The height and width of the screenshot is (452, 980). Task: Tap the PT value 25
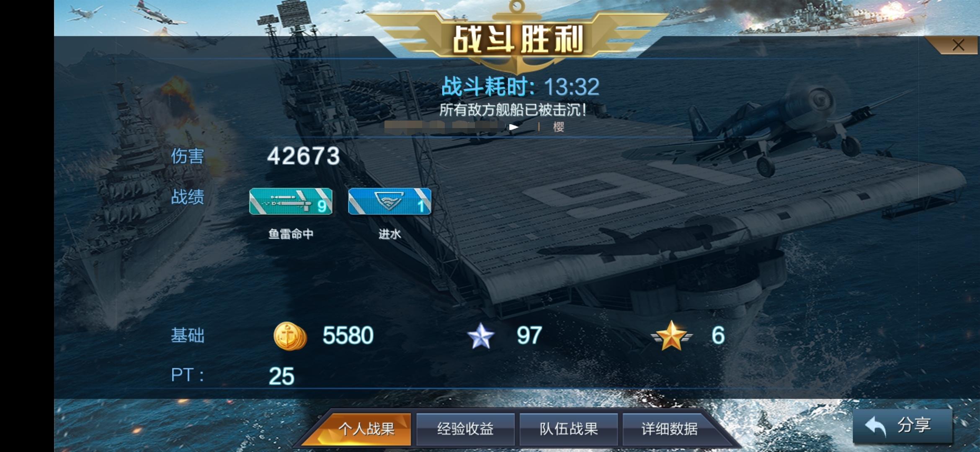pyautogui.click(x=281, y=376)
